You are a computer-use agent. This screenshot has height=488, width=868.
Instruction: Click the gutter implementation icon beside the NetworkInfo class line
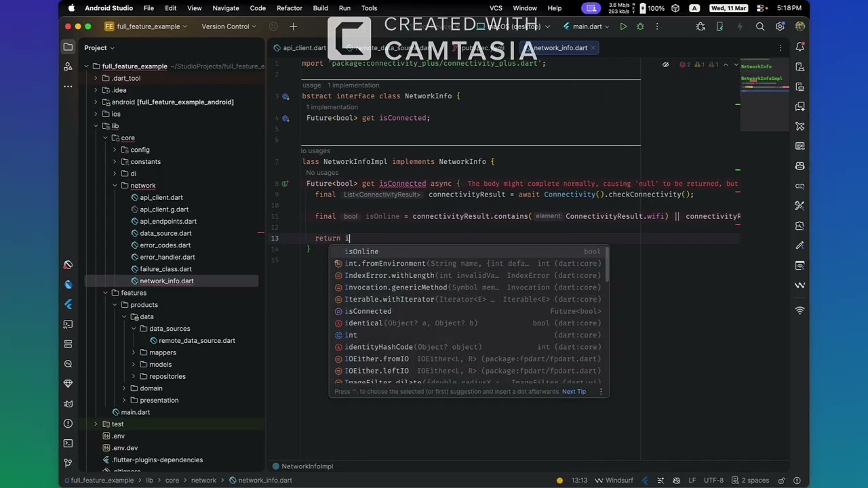(285, 96)
